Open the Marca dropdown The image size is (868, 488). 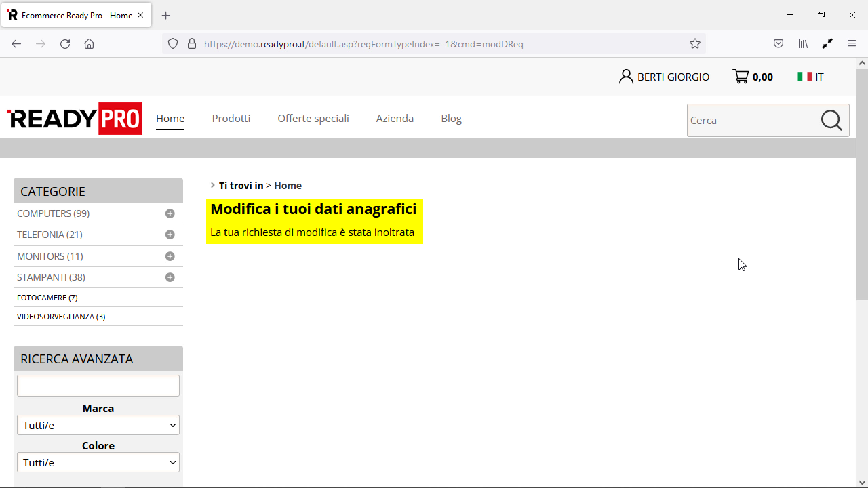coord(98,425)
